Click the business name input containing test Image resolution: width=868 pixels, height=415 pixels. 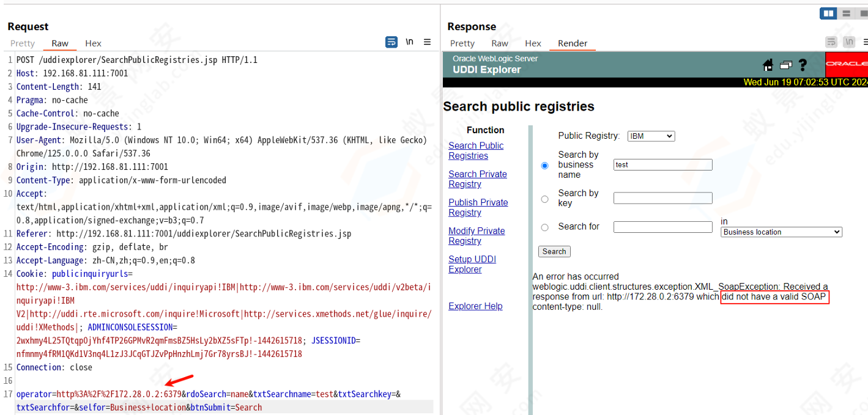point(663,164)
